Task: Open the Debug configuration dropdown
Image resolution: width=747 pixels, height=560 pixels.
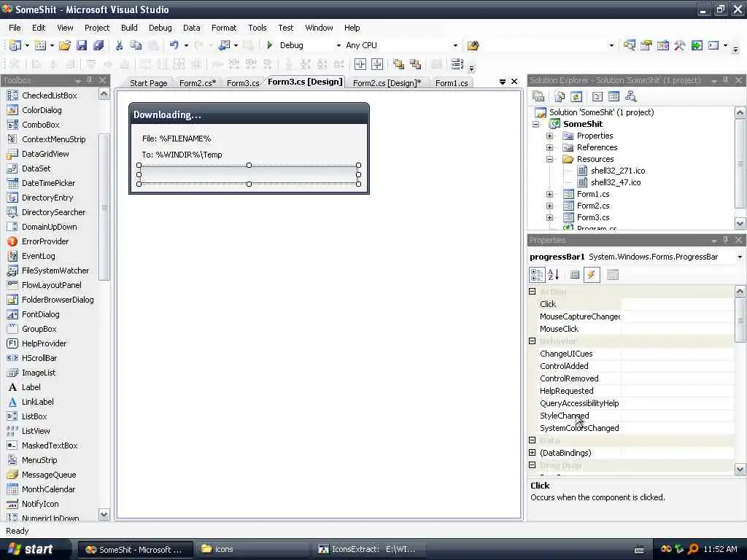Action: (x=338, y=45)
